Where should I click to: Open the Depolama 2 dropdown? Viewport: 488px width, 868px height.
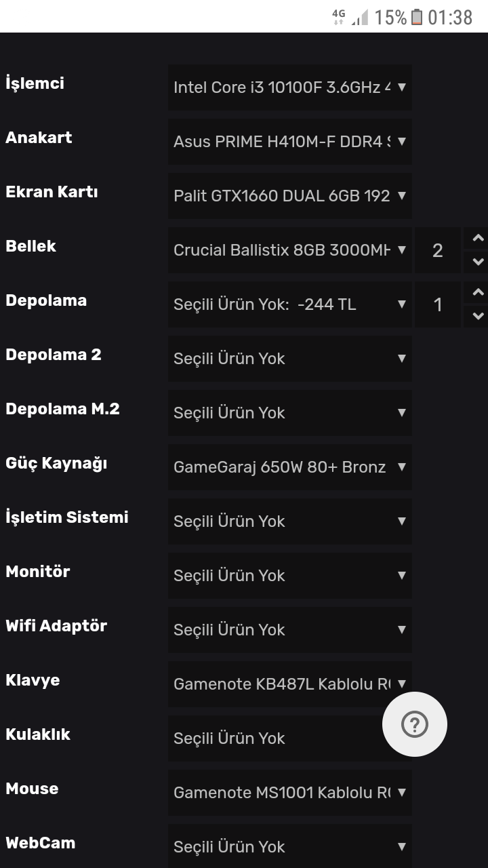289,359
